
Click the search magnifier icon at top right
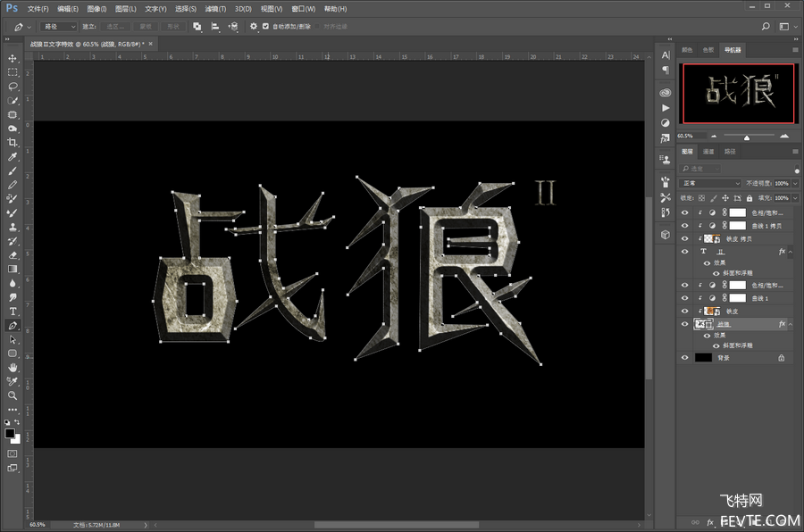[x=766, y=26]
